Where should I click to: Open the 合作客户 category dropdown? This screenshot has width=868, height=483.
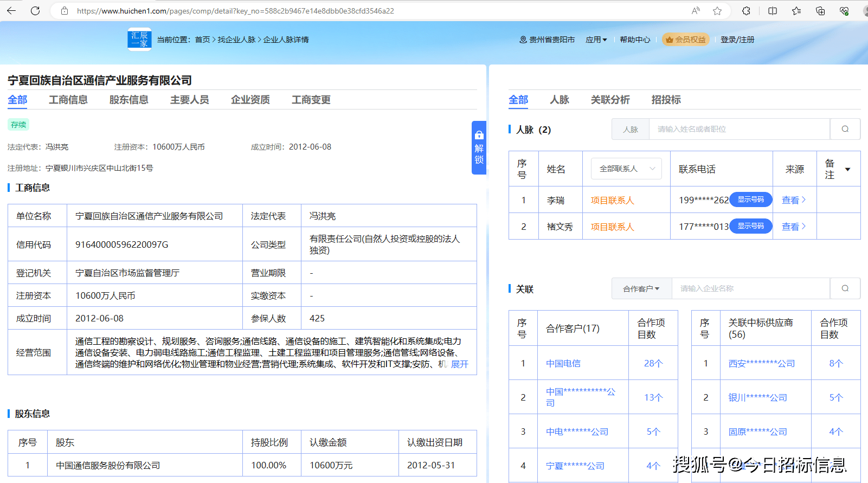[x=641, y=289]
